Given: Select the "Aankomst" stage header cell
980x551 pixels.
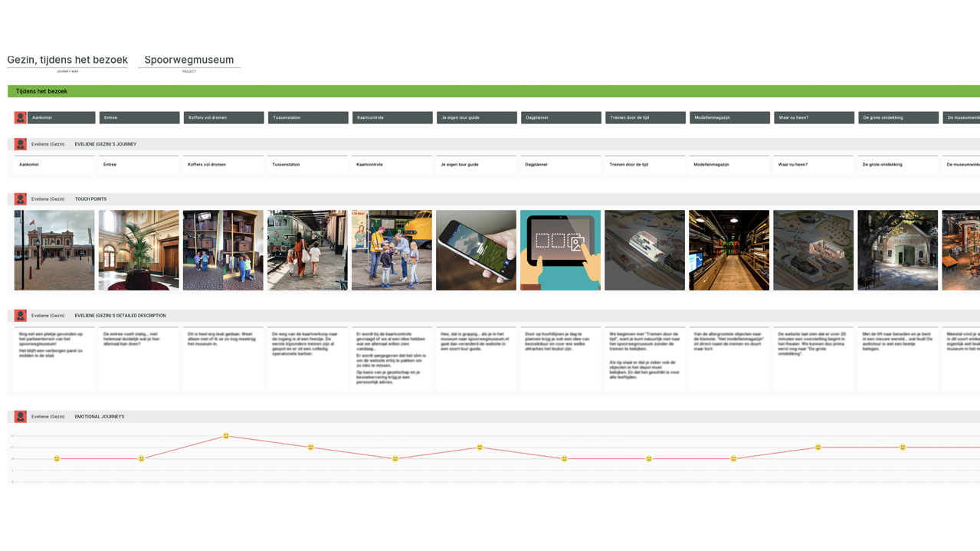Looking at the screenshot, I should click(61, 117).
